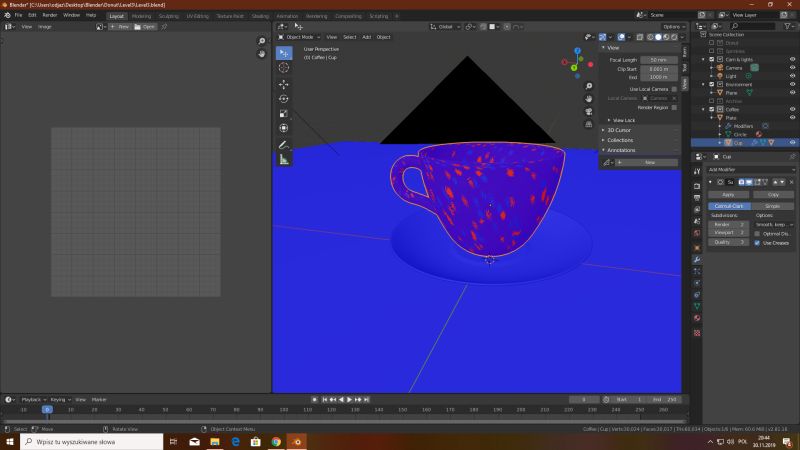Click the image editor zoom magnifier icon

click(x=262, y=41)
